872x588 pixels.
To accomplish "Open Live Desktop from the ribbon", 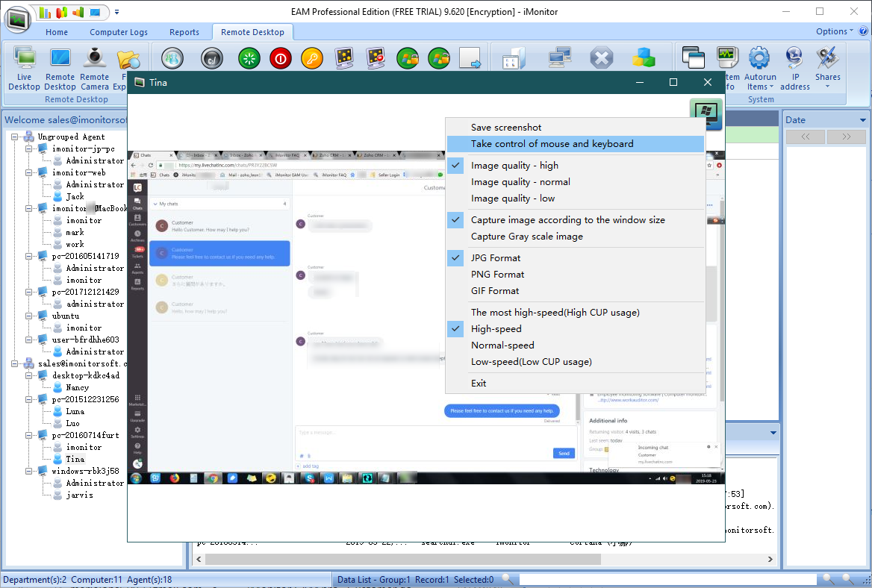I will (25, 69).
